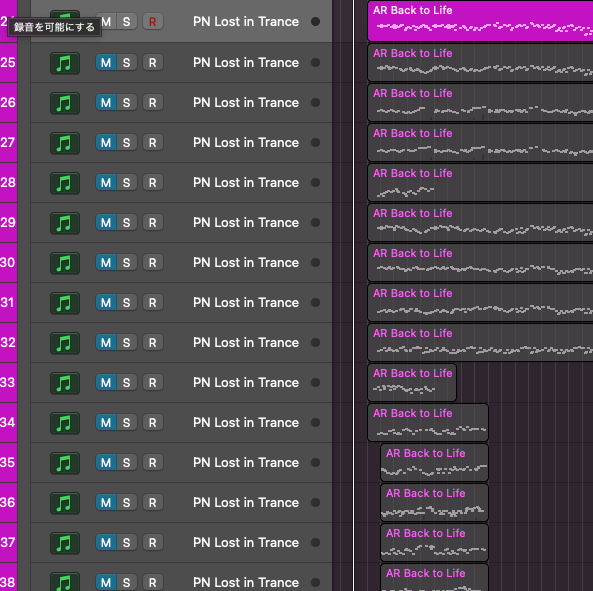The width and height of the screenshot is (593, 591).
Task: Record-enable track 30 with the R button
Action: [x=153, y=263]
